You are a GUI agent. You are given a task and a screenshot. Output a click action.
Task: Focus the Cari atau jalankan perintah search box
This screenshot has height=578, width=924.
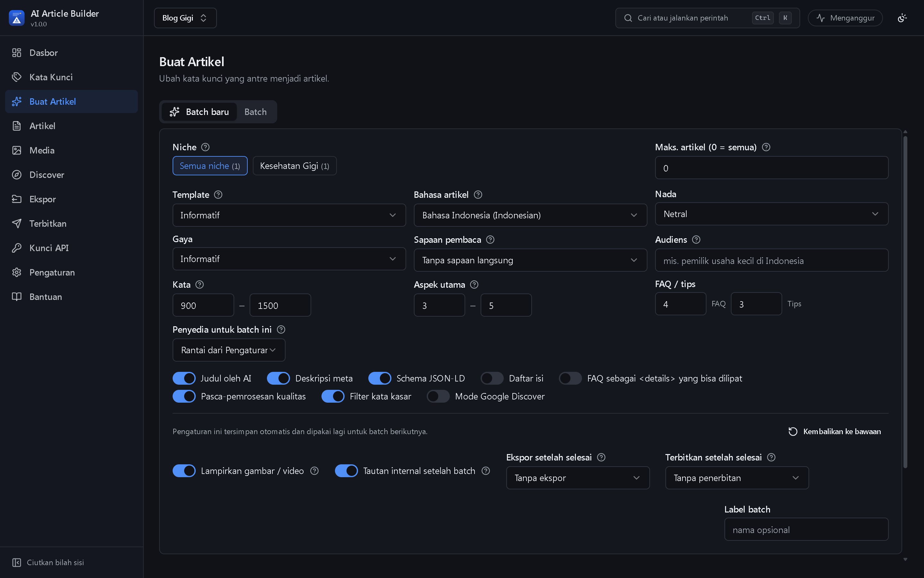[707, 18]
